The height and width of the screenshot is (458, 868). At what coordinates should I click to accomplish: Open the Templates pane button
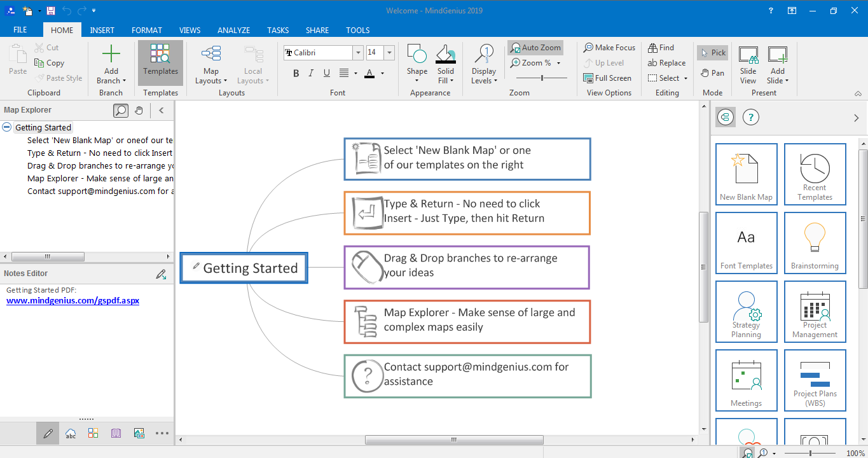click(x=160, y=63)
